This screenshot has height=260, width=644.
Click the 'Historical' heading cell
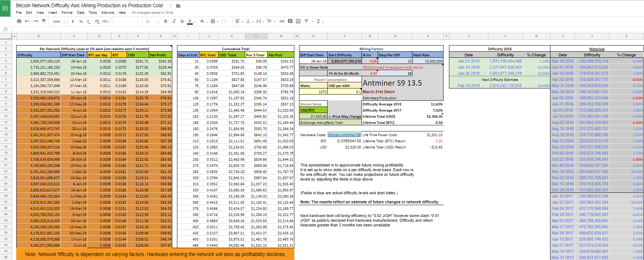pyautogui.click(x=597, y=49)
